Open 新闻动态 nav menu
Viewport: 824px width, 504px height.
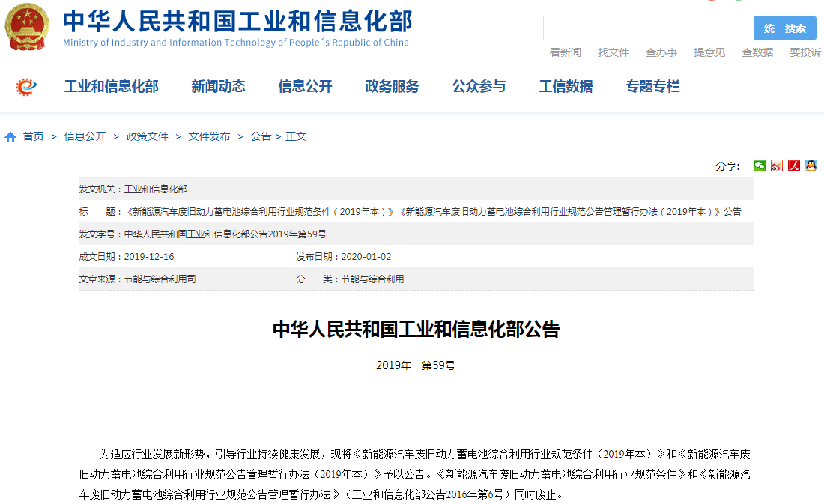[x=218, y=86]
